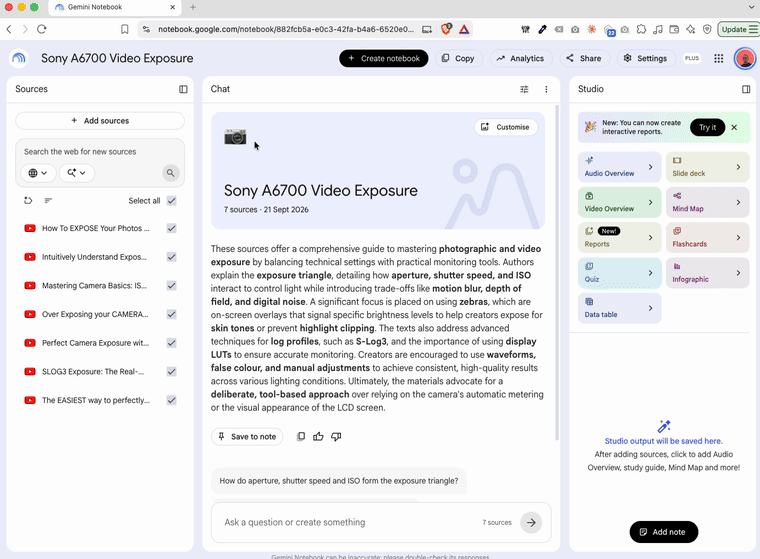This screenshot has height=559, width=760.
Task: Click the Customise button
Action: point(506,127)
